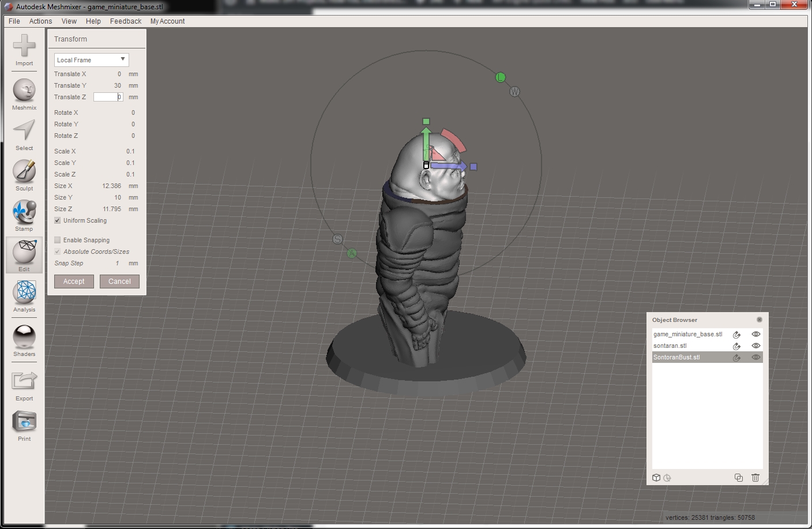Open the Shaders palette
Screen dimensions: 812x529
24,340
